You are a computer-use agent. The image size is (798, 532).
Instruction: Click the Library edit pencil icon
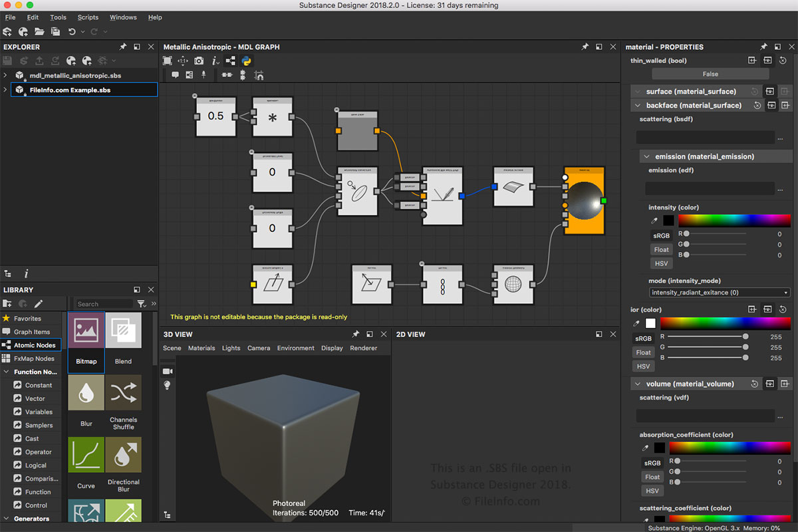coord(39,304)
